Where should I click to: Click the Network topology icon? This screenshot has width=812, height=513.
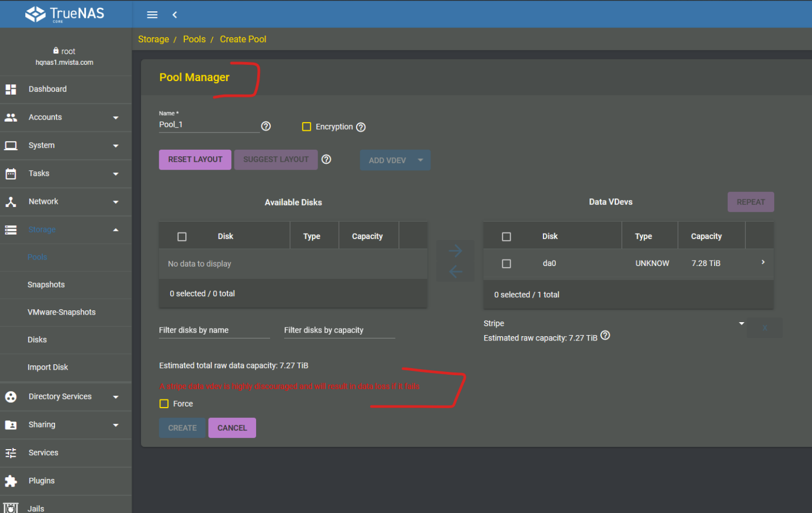[11, 202]
